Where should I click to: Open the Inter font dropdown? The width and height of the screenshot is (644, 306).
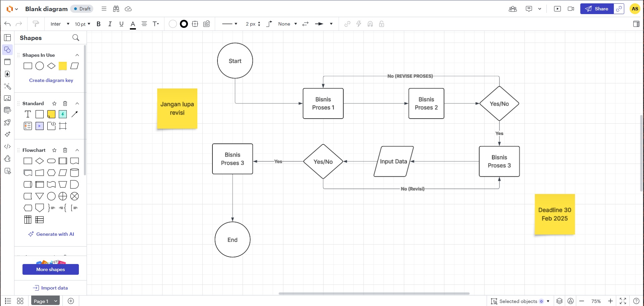(x=60, y=24)
